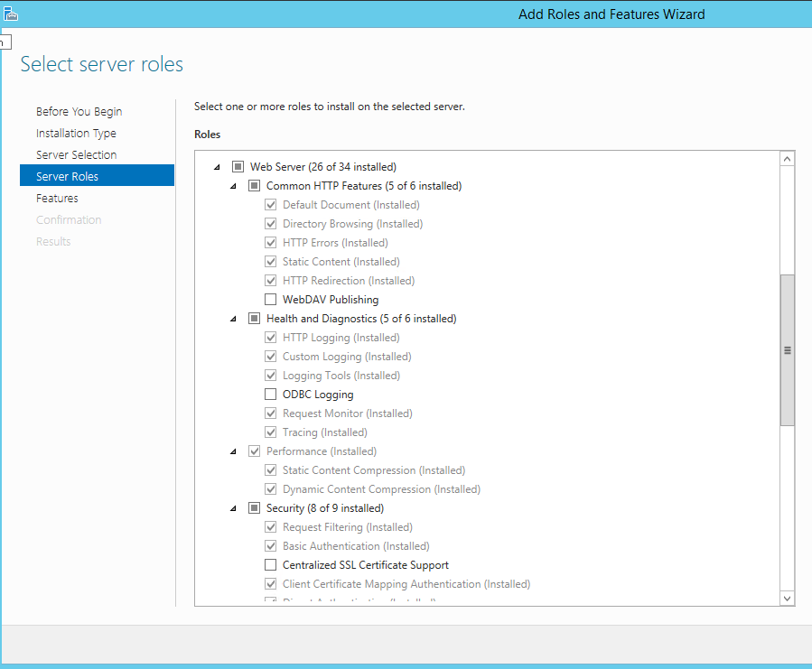Collapse Common HTTP Features
Image resolution: width=812 pixels, height=669 pixels.
coord(233,185)
